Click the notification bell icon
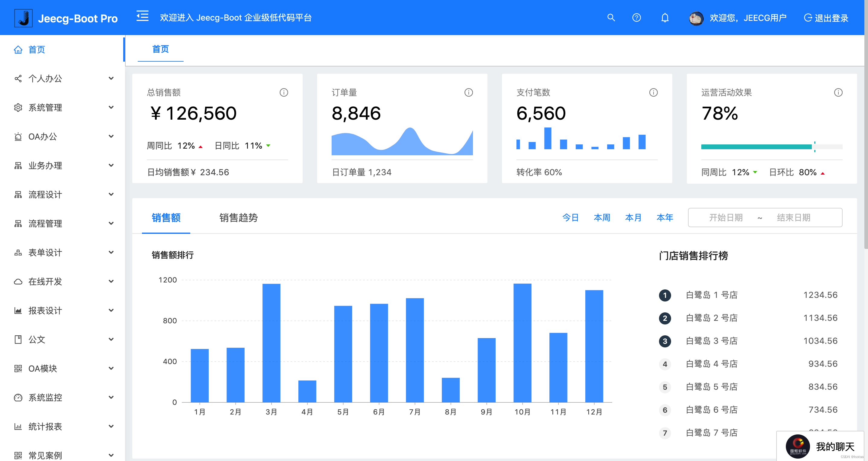The height and width of the screenshot is (461, 868). tap(665, 18)
